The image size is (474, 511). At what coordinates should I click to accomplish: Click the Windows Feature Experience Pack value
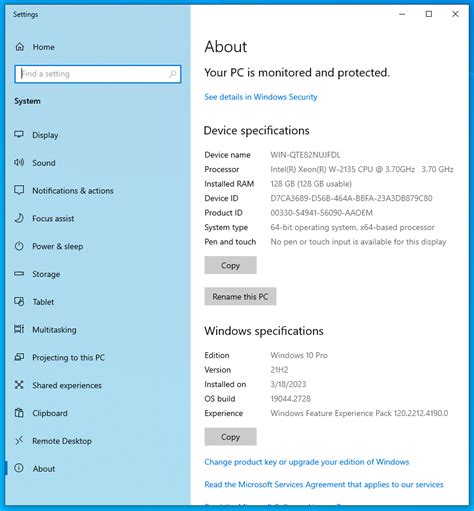[359, 413]
